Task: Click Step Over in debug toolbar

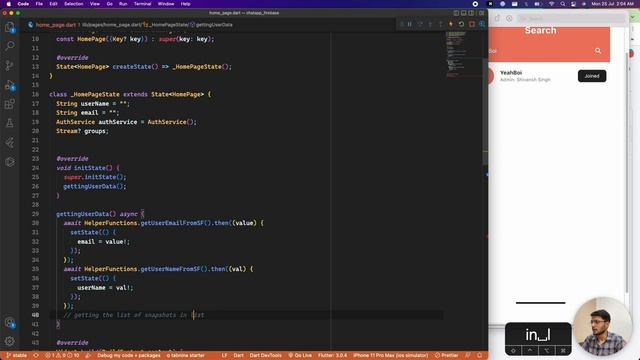Action: tap(420, 24)
